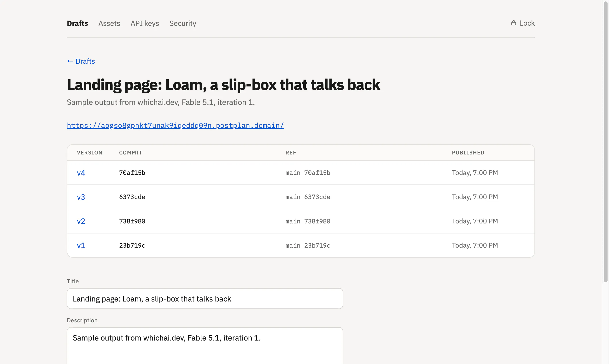
Task: Open the postplan.domain preview URL
Action: pos(175,125)
